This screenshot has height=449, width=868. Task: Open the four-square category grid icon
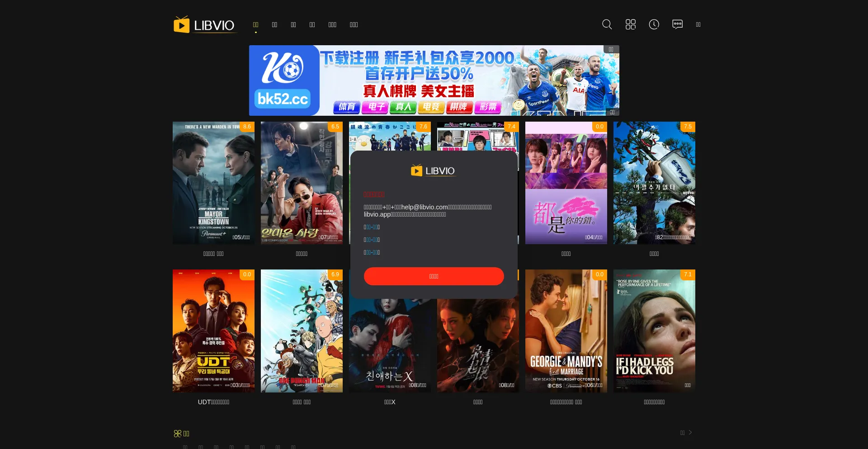coord(630,24)
